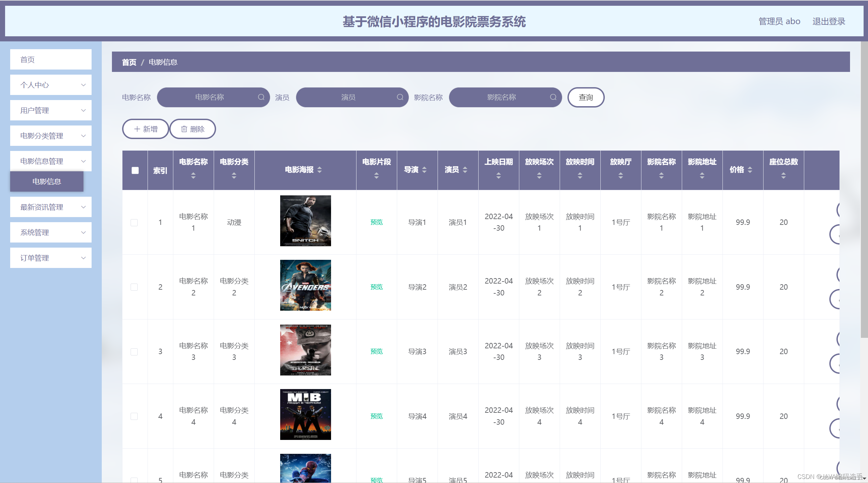Viewport: 868px width, 483px height.
Task: Expand the 订单管理 sidebar menu
Action: (x=51, y=258)
